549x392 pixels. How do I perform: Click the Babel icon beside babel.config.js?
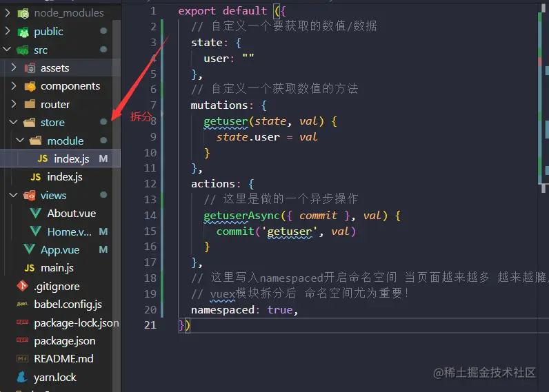[x=22, y=305]
